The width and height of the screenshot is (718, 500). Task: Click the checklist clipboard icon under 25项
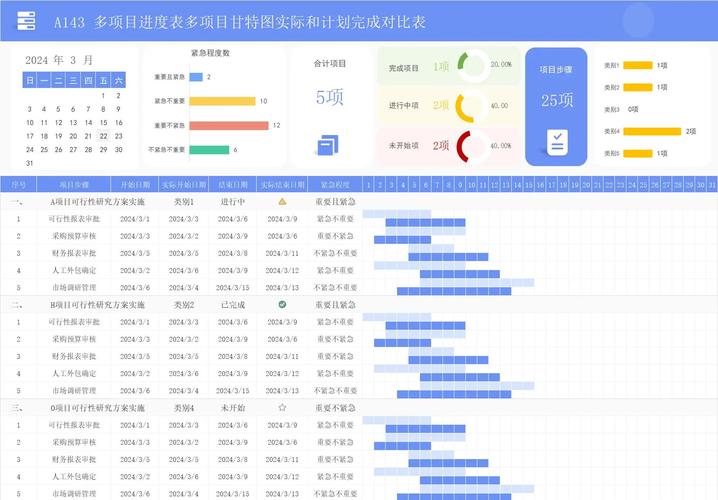pos(557,142)
